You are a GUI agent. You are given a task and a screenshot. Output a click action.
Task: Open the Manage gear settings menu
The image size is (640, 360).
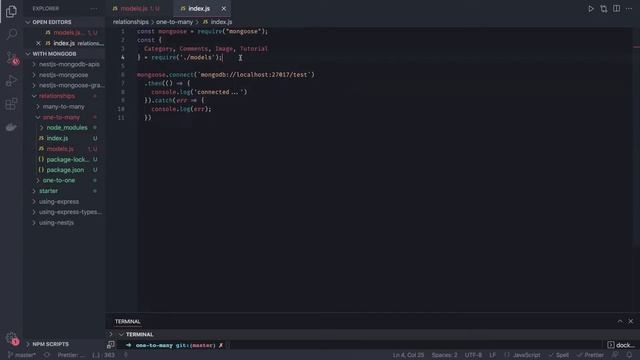coord(11,338)
